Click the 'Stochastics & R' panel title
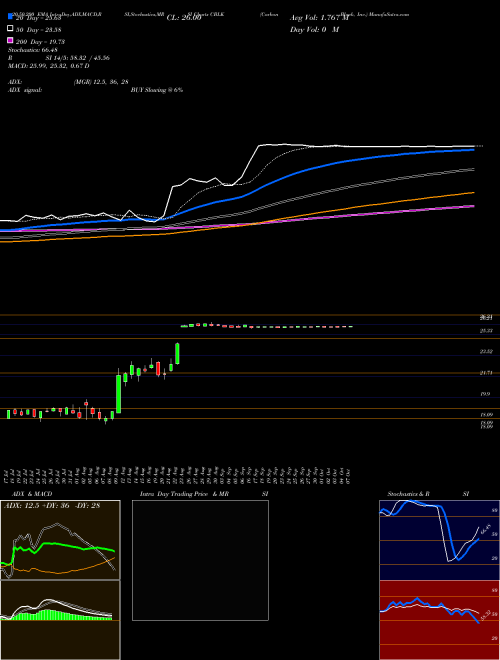Screen dimensions: 500x660 coord(409,494)
